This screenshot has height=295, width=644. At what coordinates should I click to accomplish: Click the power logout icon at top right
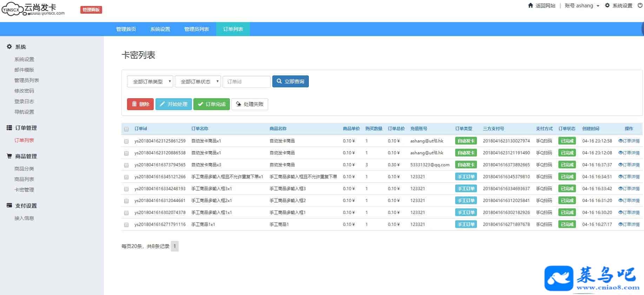pyautogui.click(x=640, y=6)
